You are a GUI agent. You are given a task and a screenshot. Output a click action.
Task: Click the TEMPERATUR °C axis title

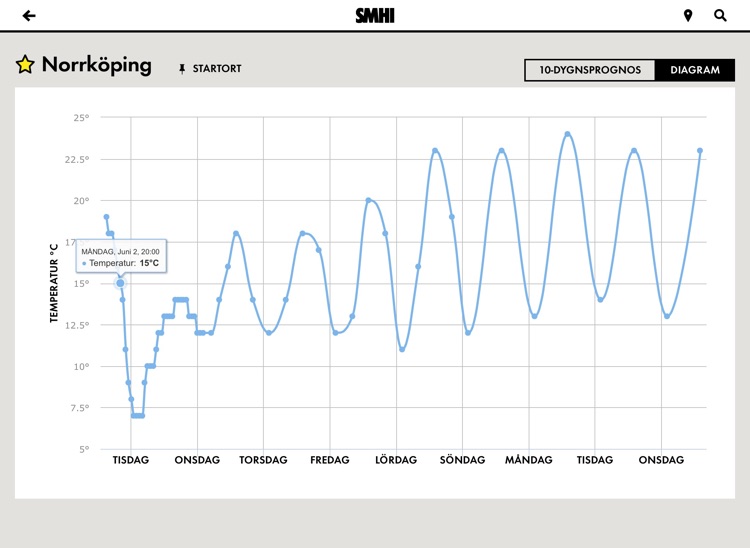[54, 283]
